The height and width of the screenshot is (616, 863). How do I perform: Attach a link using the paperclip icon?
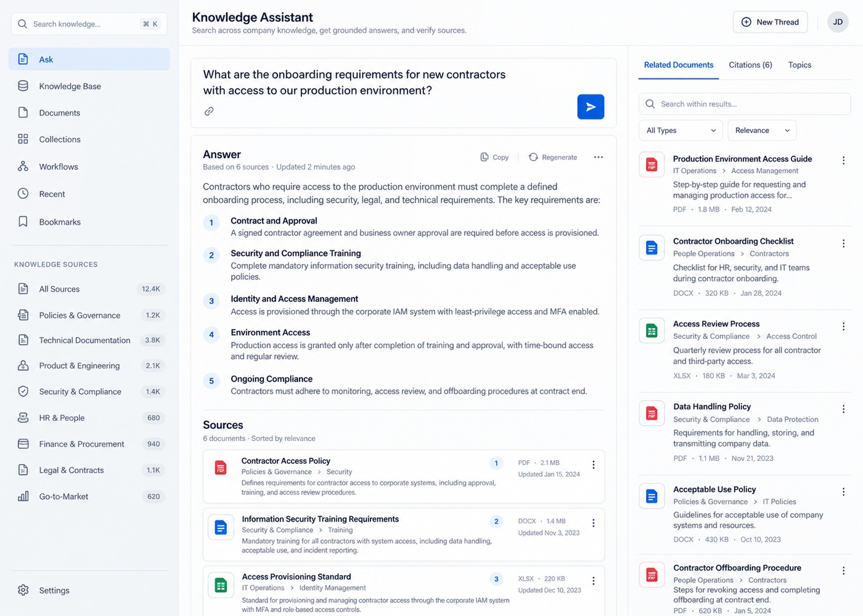pos(209,111)
